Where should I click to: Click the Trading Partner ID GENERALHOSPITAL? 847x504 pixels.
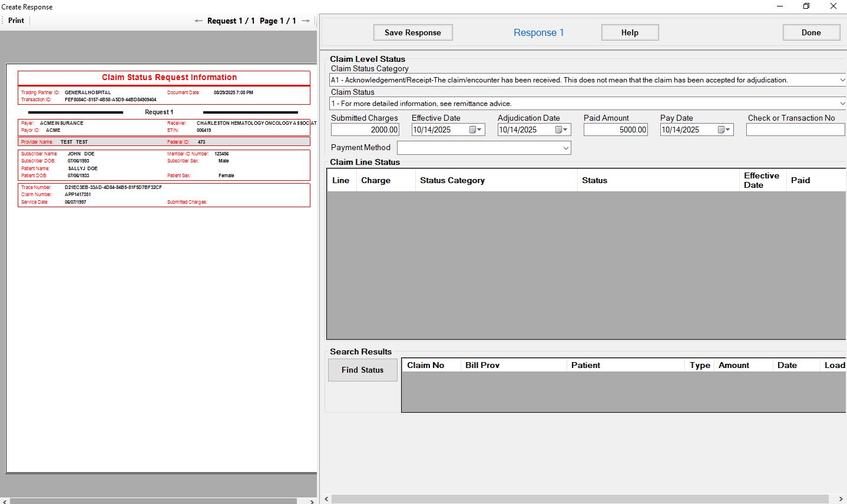tap(88, 92)
